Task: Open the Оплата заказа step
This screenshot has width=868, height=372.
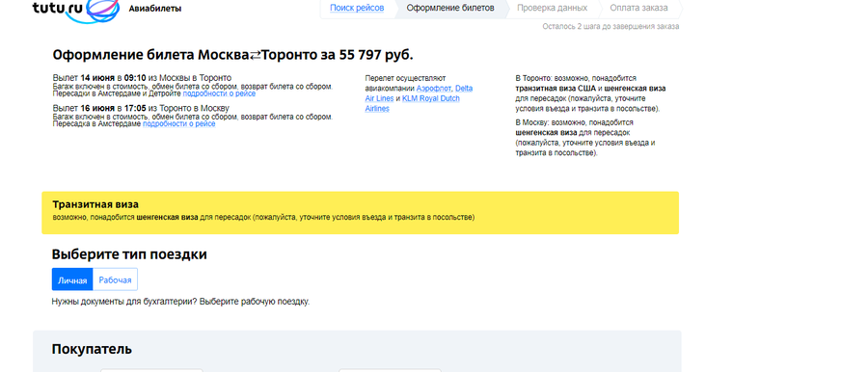Action: pyautogui.click(x=638, y=9)
